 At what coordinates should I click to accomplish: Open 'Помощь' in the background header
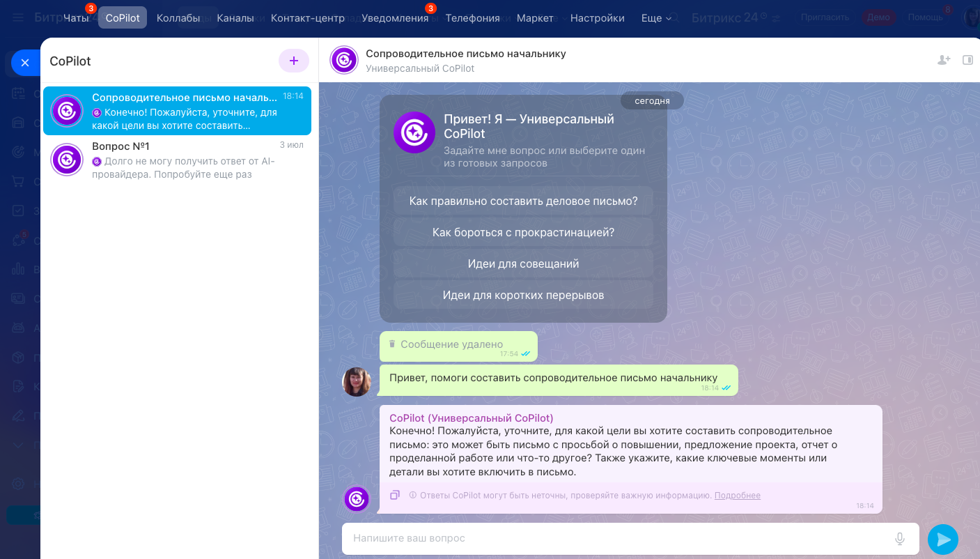[x=925, y=17]
